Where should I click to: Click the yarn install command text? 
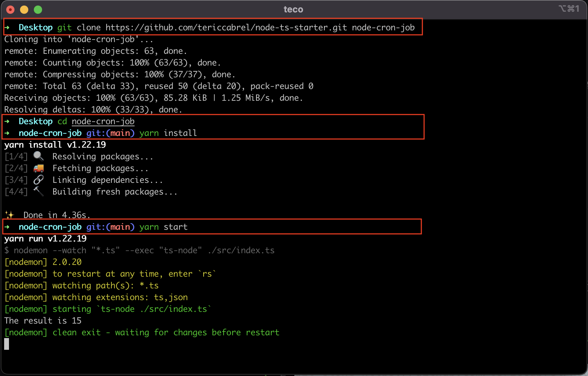coord(168,133)
